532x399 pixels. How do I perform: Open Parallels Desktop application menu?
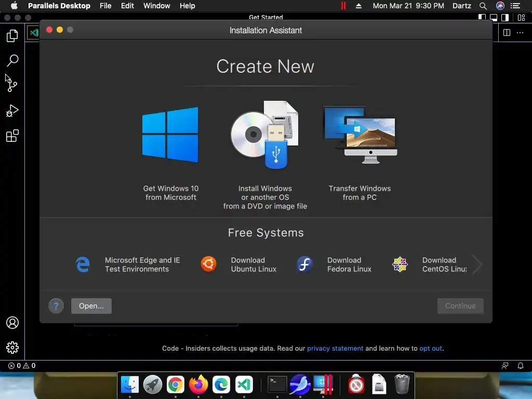pyautogui.click(x=59, y=6)
